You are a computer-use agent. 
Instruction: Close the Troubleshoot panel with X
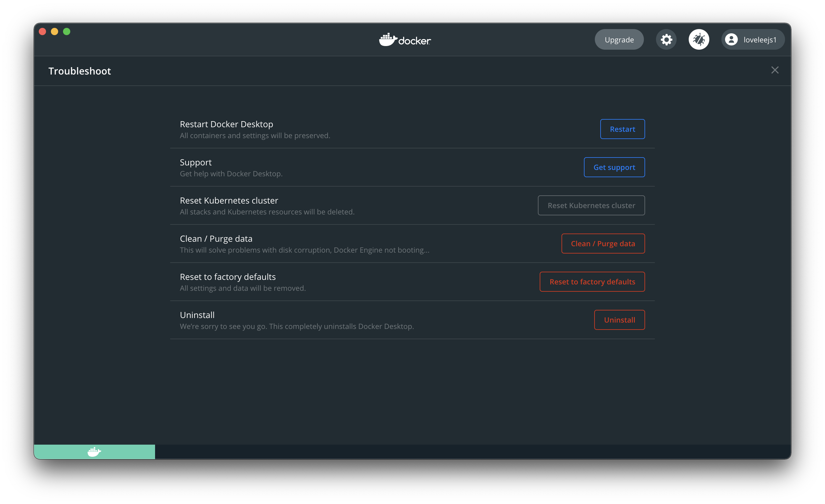774,70
